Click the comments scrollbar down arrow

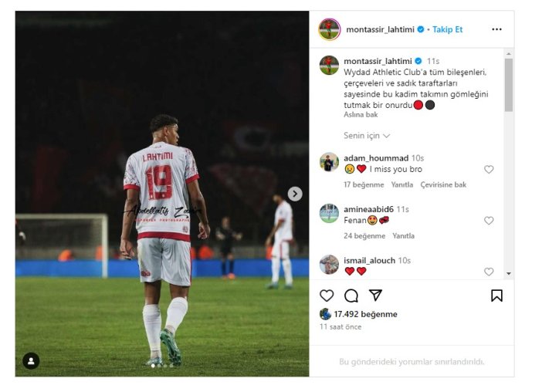click(x=509, y=273)
